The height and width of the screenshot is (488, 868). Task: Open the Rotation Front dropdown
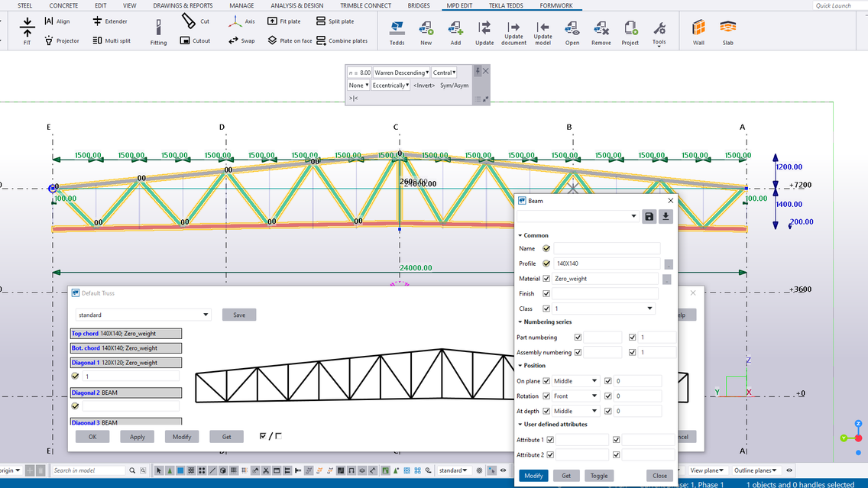click(x=575, y=396)
